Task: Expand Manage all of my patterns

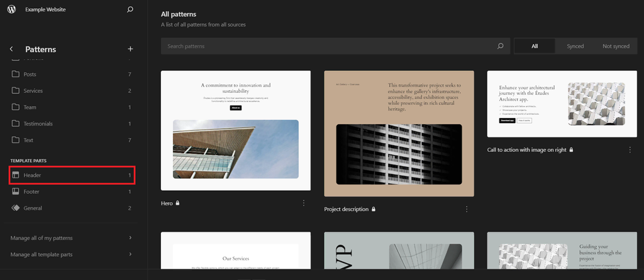Action: (x=72, y=238)
